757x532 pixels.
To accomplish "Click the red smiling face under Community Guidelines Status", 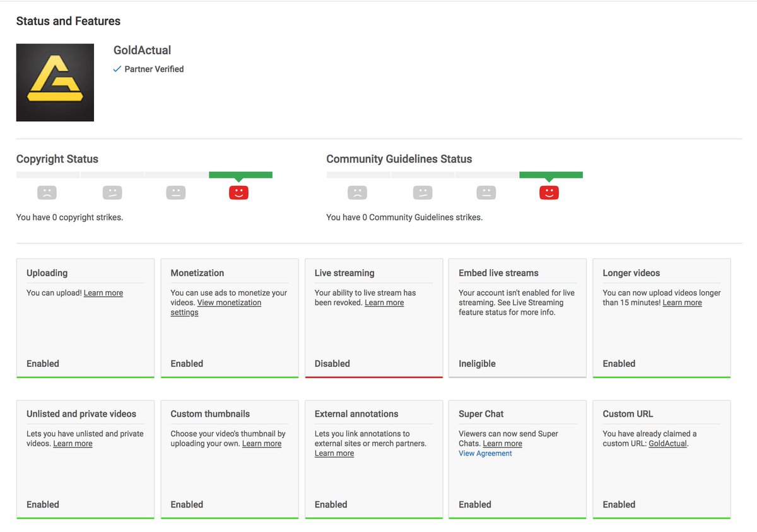I will click(x=549, y=193).
